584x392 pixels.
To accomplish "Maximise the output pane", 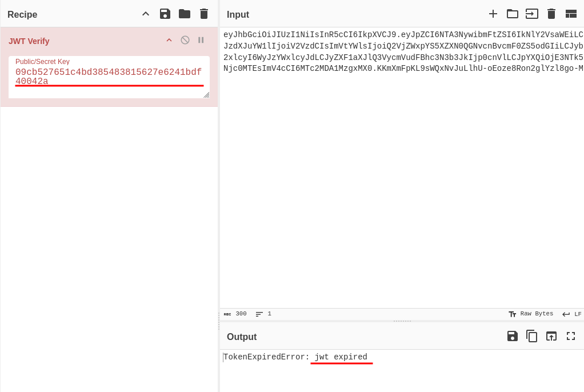I will [571, 336].
